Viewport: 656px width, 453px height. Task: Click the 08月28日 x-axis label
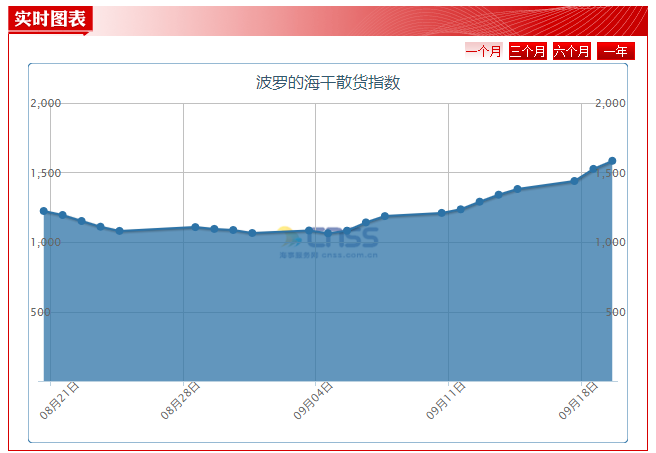(181, 400)
